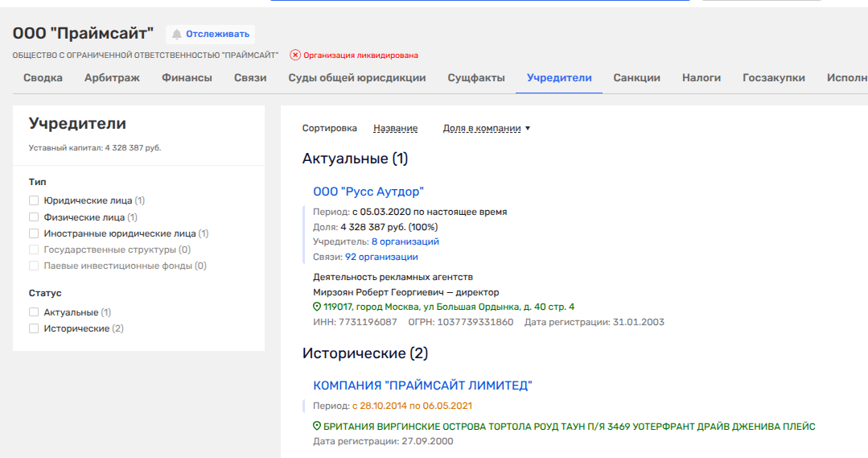Toggle the Юридические лица checkbox
The image size is (868, 458).
(34, 200)
